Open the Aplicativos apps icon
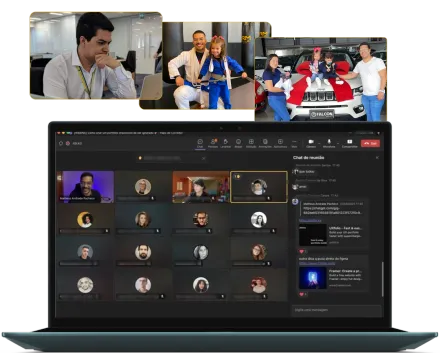The width and height of the screenshot is (440, 360). [x=280, y=143]
